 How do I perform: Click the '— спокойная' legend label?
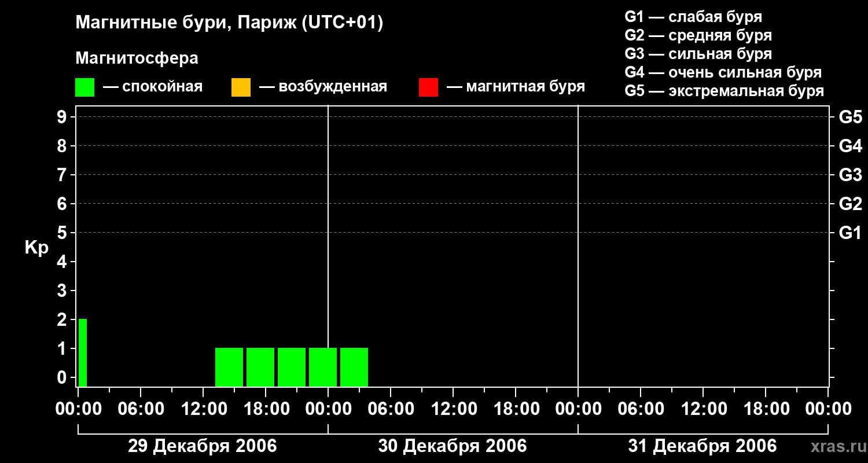pos(153,87)
